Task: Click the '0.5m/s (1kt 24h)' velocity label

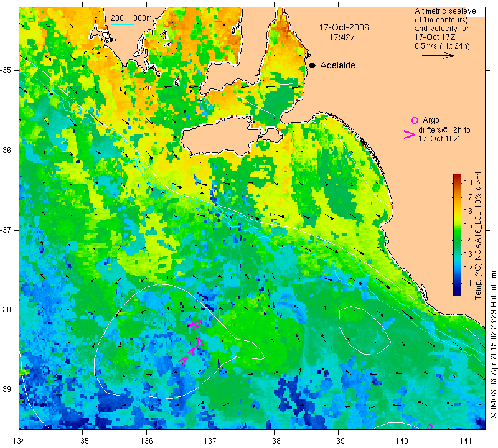Action: (x=442, y=45)
